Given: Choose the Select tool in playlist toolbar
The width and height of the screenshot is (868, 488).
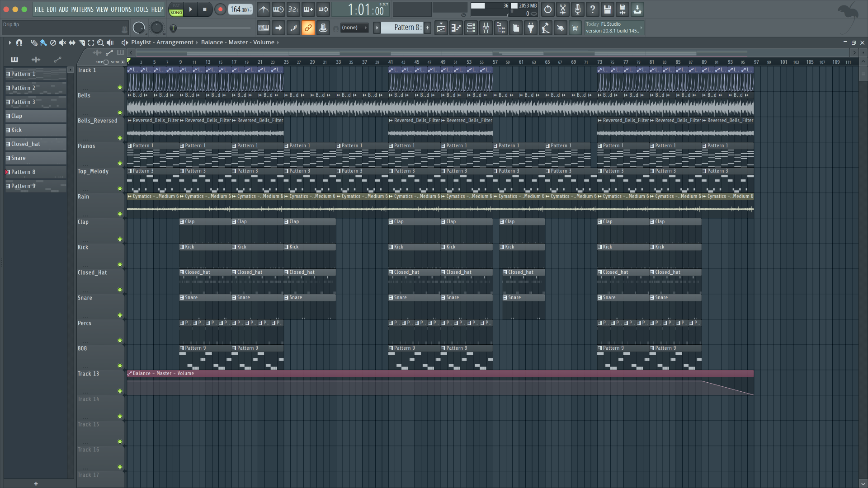Looking at the screenshot, I should coord(91,42).
